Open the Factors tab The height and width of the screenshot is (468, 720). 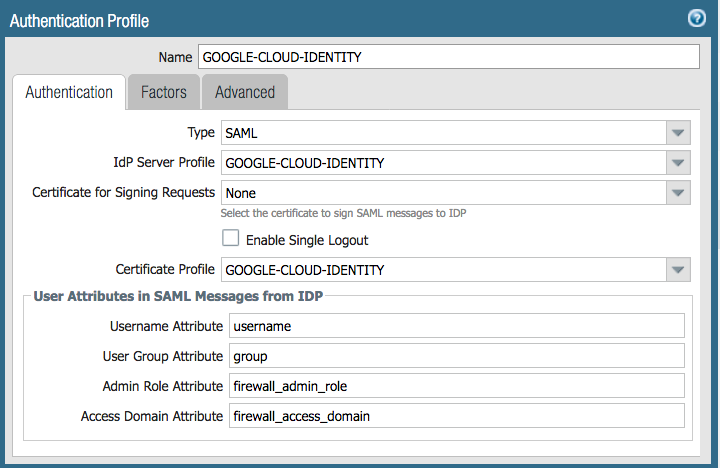tap(164, 92)
